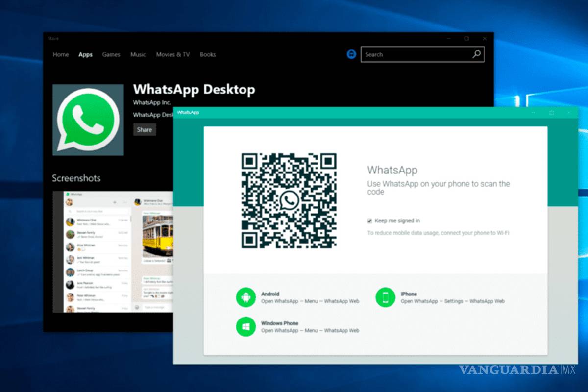
Task: Toggle the signed-in checkbox off
Action: click(369, 220)
